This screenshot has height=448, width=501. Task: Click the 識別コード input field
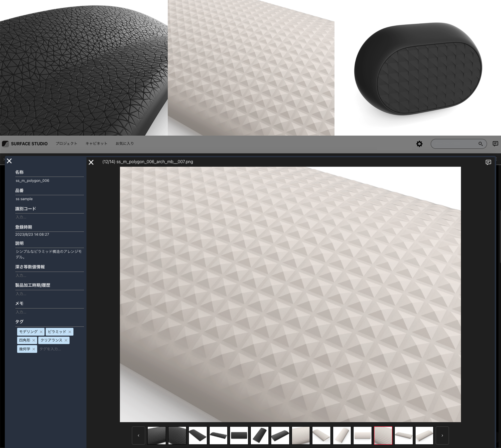50,217
